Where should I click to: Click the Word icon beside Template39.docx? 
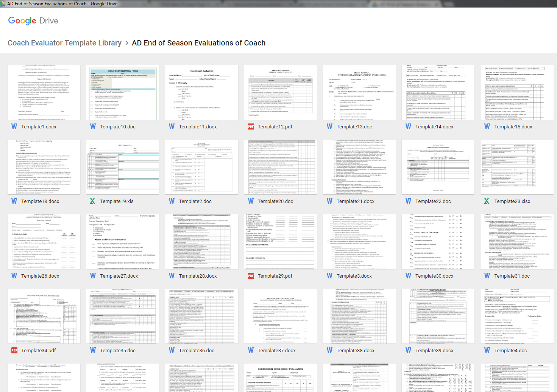(408, 350)
